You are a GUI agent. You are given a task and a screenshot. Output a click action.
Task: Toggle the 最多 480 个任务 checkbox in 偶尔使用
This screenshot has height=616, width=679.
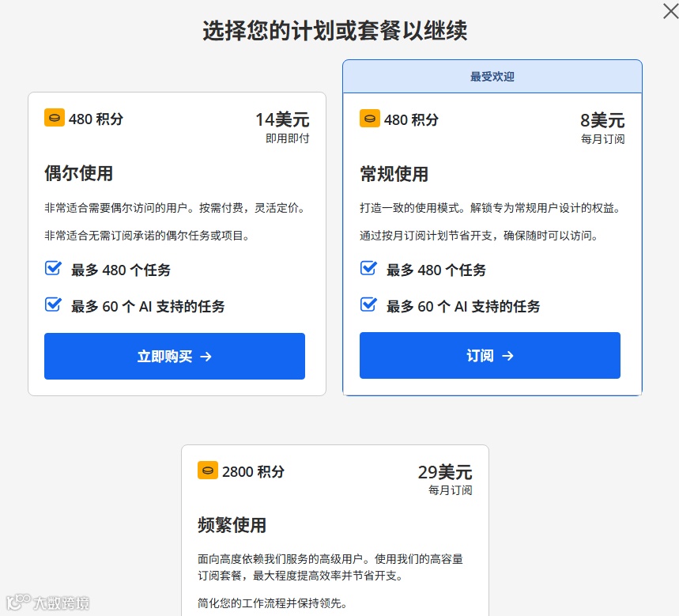[52, 269]
